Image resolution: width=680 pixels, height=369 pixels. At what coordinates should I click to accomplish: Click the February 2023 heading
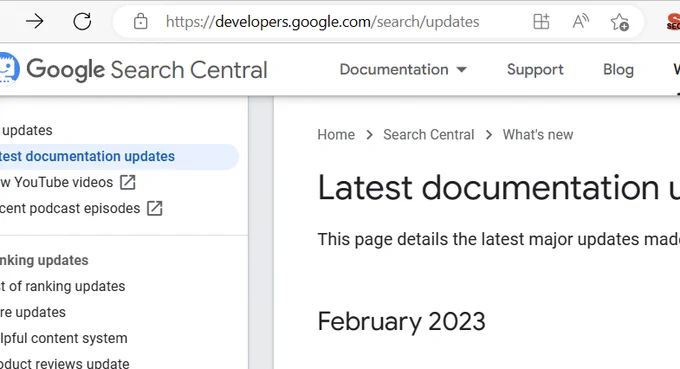[x=401, y=321]
